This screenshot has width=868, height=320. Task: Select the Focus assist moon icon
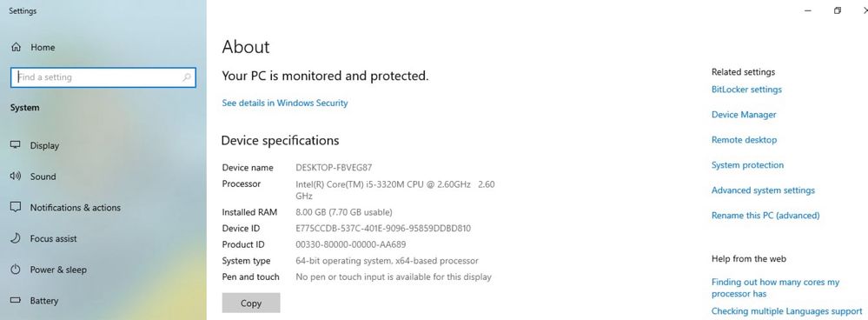point(16,238)
